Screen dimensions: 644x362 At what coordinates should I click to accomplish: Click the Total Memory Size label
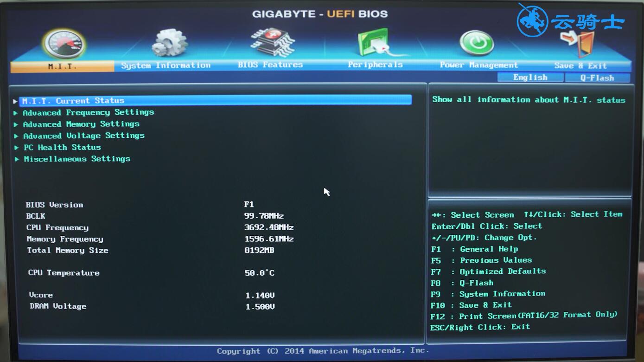[68, 250]
